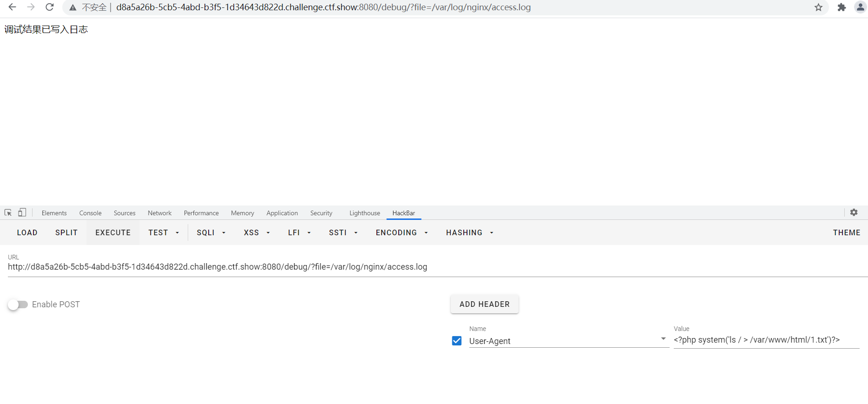Click the SPLIT button in HackBar
The width and height of the screenshot is (868, 404).
pyautogui.click(x=66, y=232)
